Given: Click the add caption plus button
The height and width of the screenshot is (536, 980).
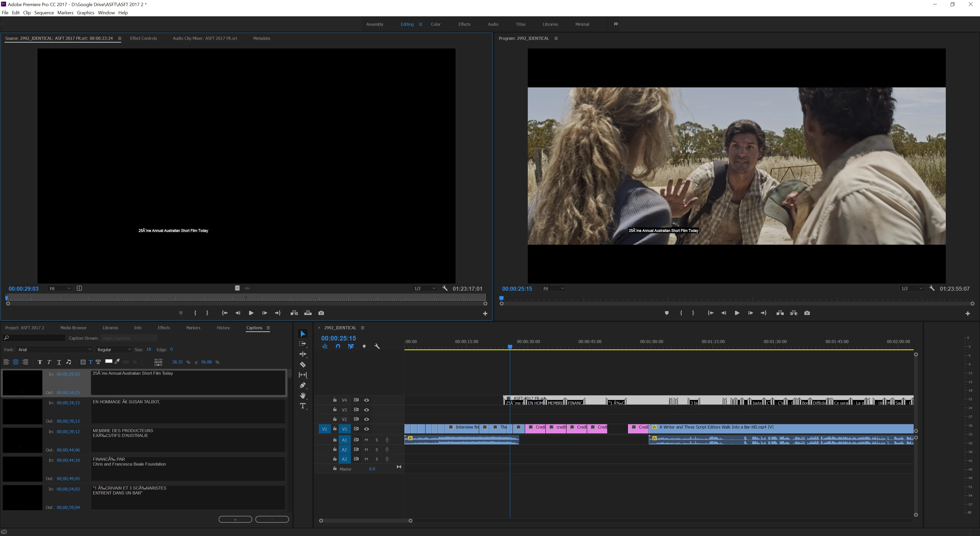Looking at the screenshot, I should pyautogui.click(x=235, y=519).
